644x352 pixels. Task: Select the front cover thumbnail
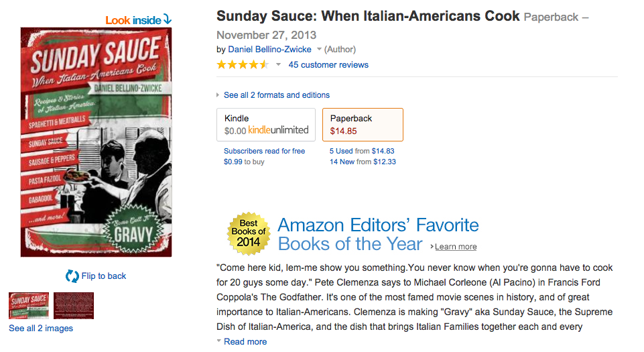point(29,306)
